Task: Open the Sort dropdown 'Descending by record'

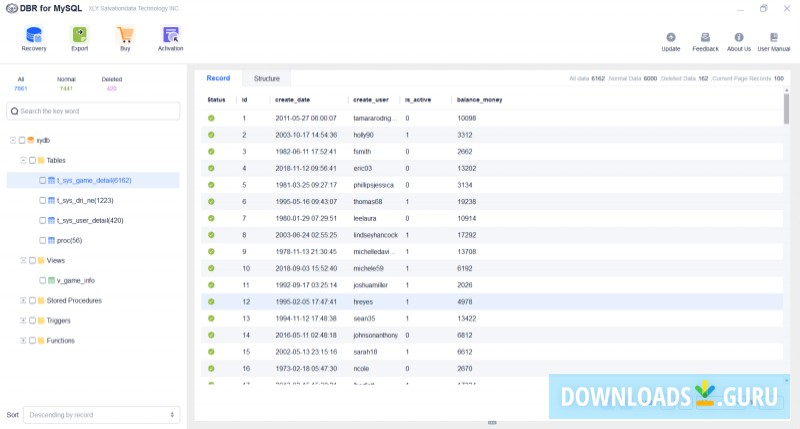Action: pos(102,415)
